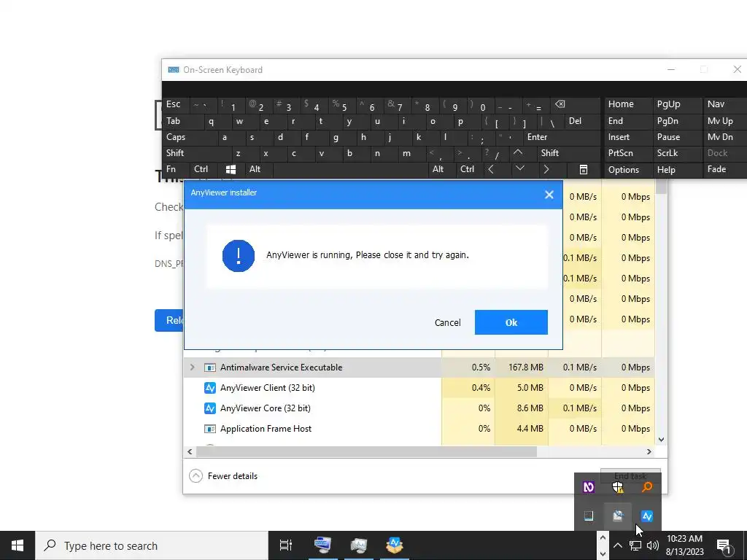
Task: Click Insert key on On-Screen Keyboard
Action: [628, 137]
